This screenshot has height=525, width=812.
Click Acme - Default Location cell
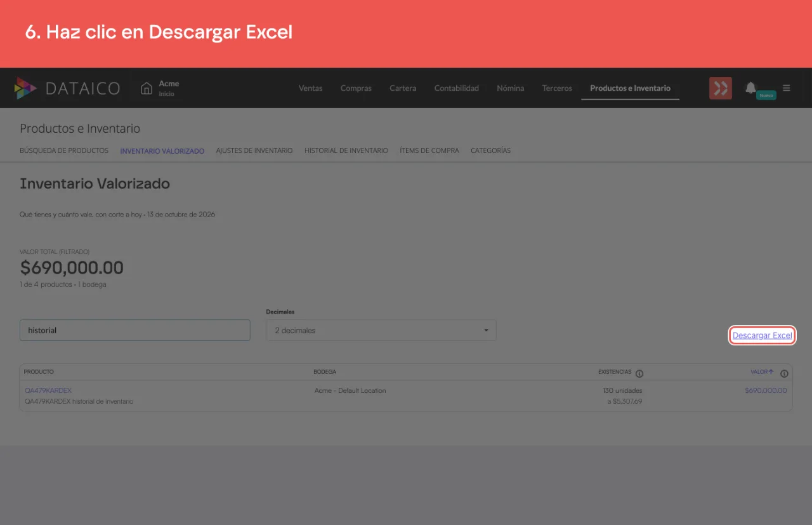point(350,390)
